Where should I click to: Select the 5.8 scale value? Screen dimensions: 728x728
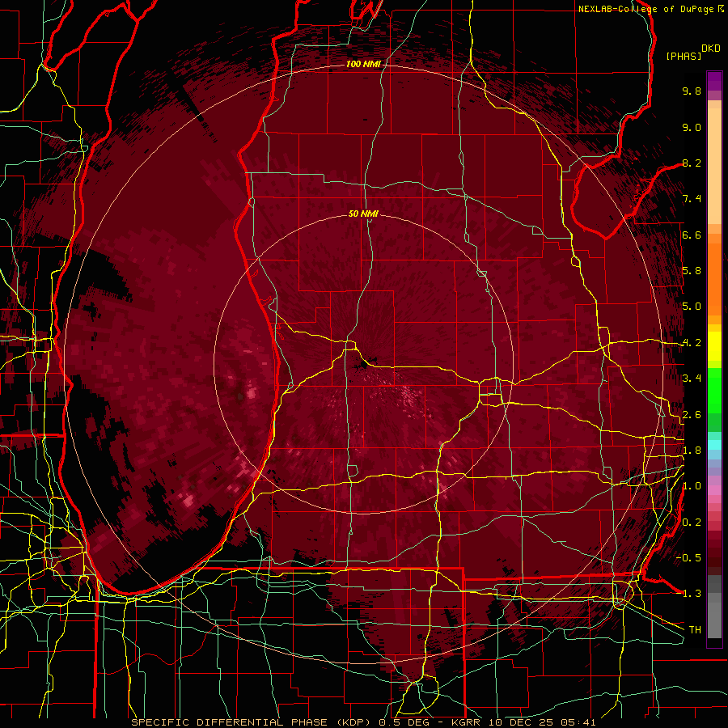click(692, 271)
